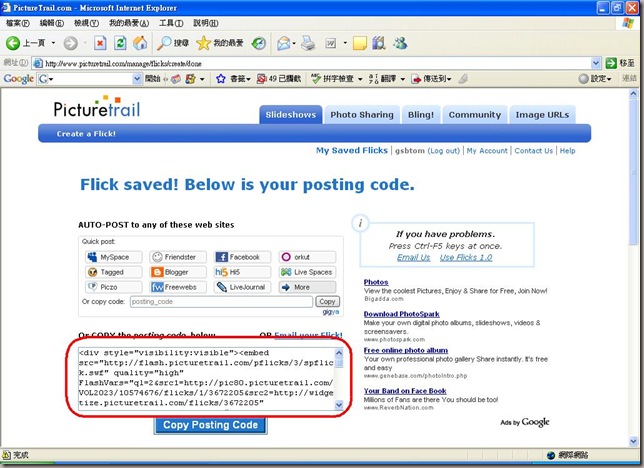This screenshot has height=468, width=644.
Task: Click the Google toolbar Settings button
Action: [595, 78]
